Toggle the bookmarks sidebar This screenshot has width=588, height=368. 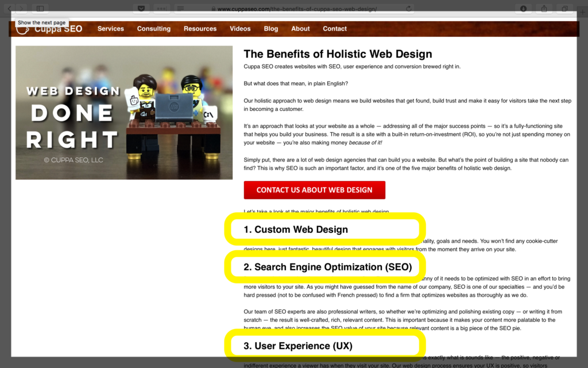40,8
